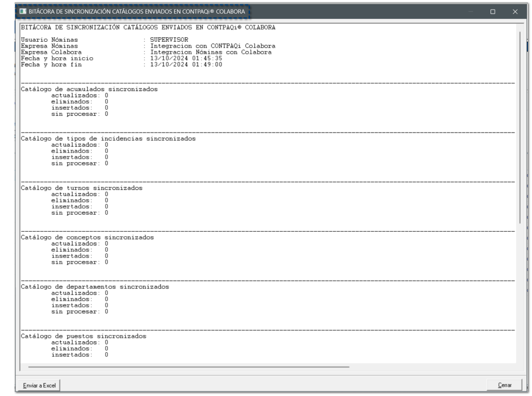Click 'eliminados' line under tipos de incidencias
The image size is (532, 396).
80,151
